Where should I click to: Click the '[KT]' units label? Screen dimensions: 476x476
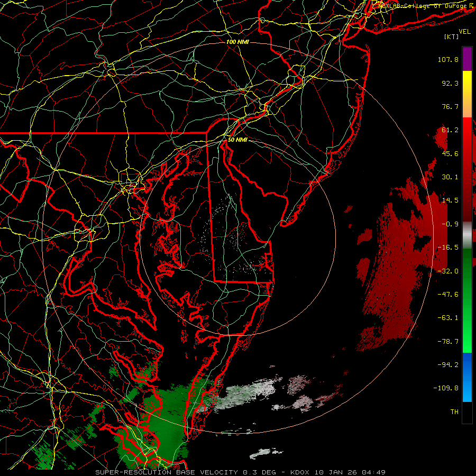click(x=452, y=36)
